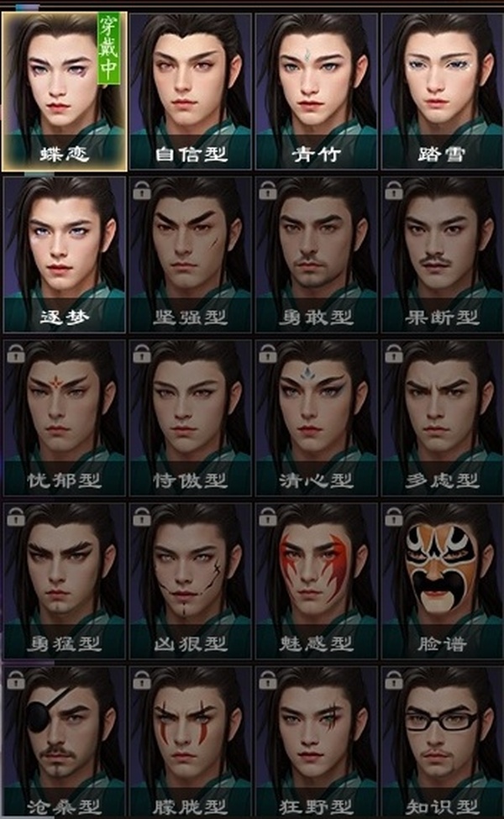Choose the 自信型 face style

pos(191,92)
